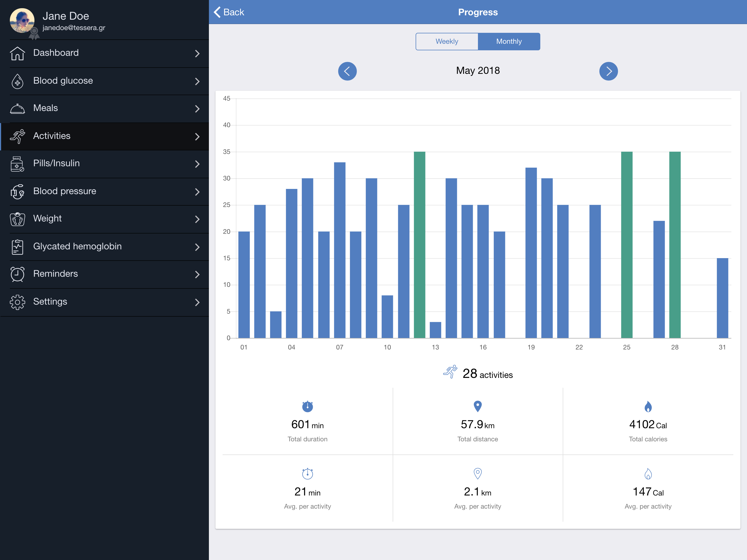Click the Weight scale icon
Viewport: 747px width, 560px height.
tap(17, 219)
